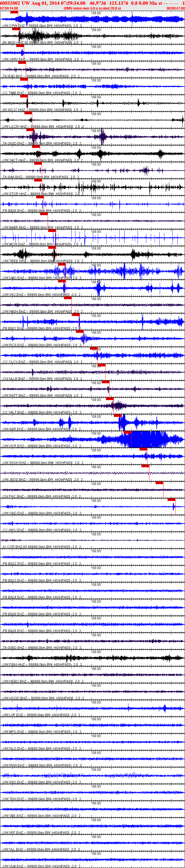Click the UW RATT BHZ station label

43,396
